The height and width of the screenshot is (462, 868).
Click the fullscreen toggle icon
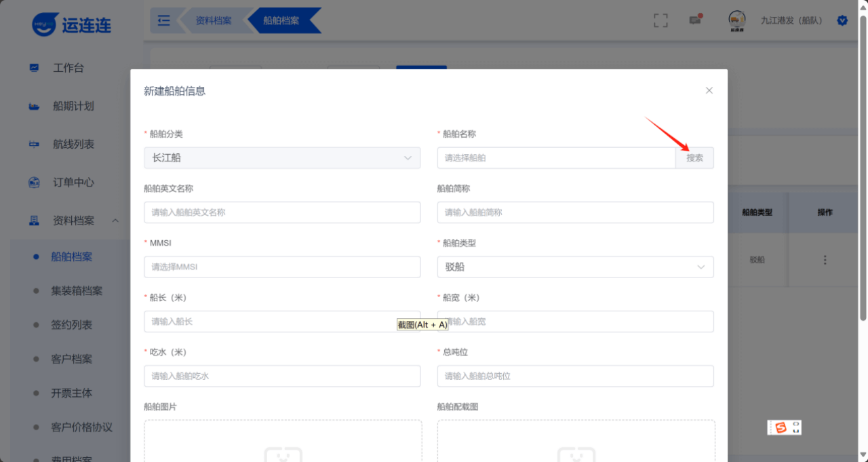pyautogui.click(x=660, y=20)
